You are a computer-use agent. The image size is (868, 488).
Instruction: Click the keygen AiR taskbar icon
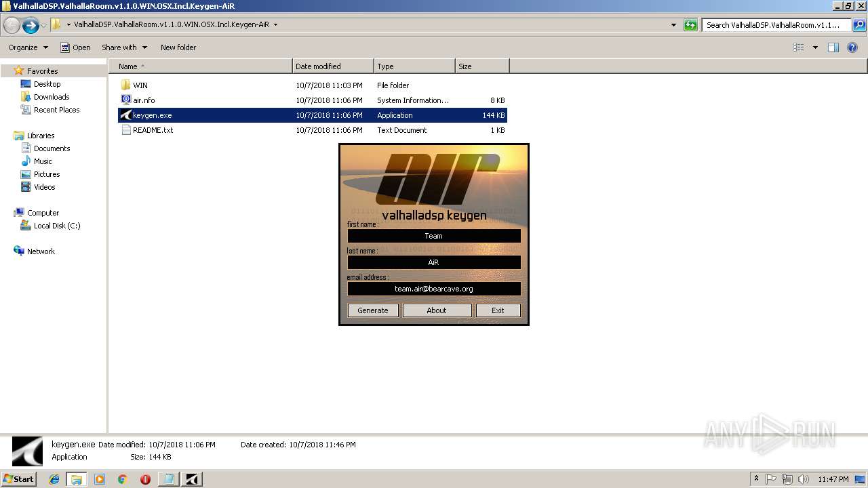[192, 479]
